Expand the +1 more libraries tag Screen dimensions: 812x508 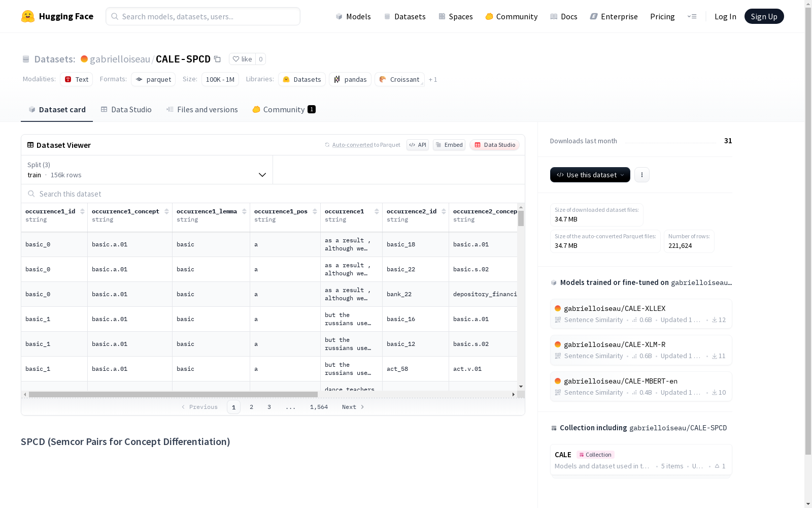pos(433,79)
